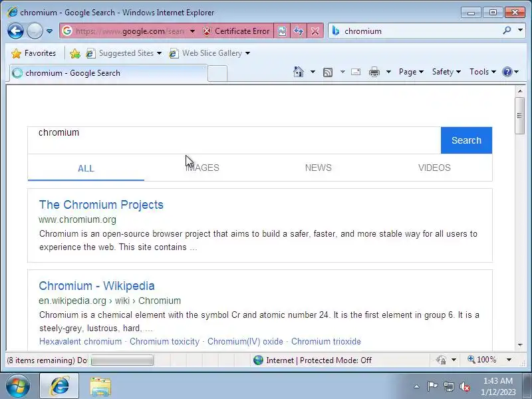Click the 100% zoom level button

pyautogui.click(x=481, y=360)
